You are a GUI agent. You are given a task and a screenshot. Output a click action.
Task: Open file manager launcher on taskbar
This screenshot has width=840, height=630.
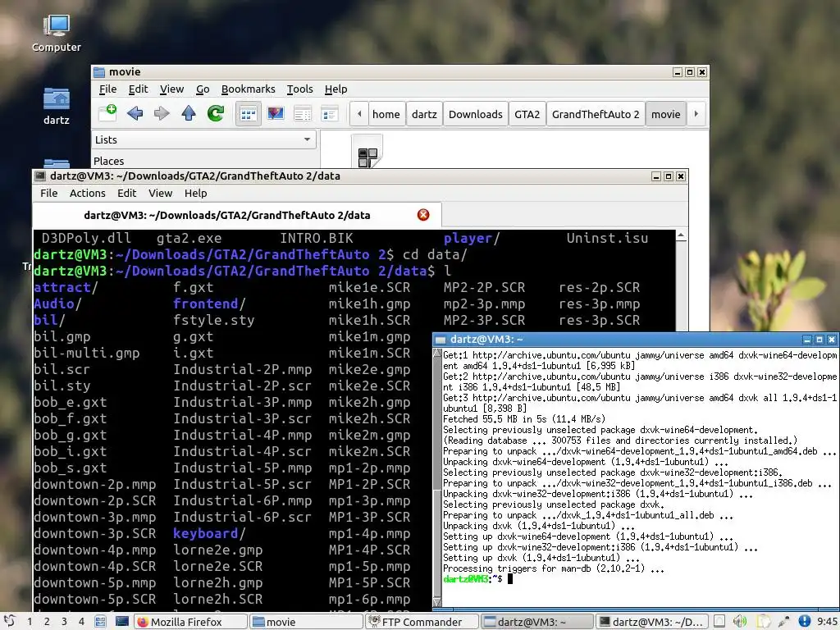[100, 622]
